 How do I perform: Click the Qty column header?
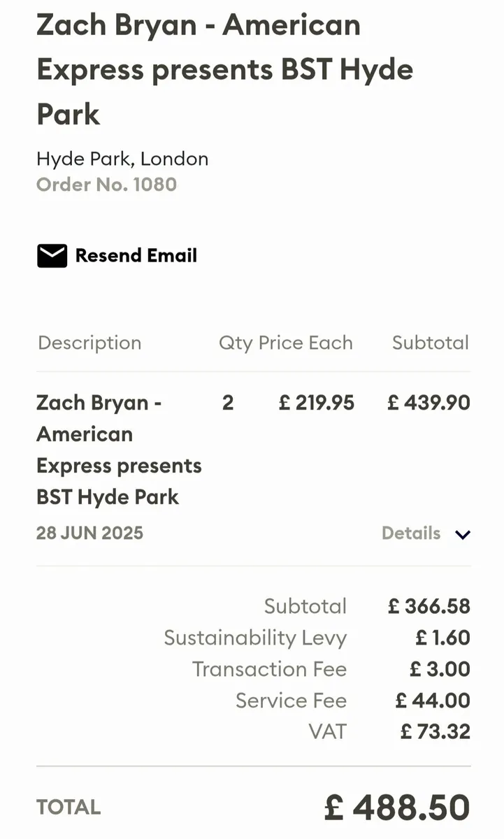[235, 343]
